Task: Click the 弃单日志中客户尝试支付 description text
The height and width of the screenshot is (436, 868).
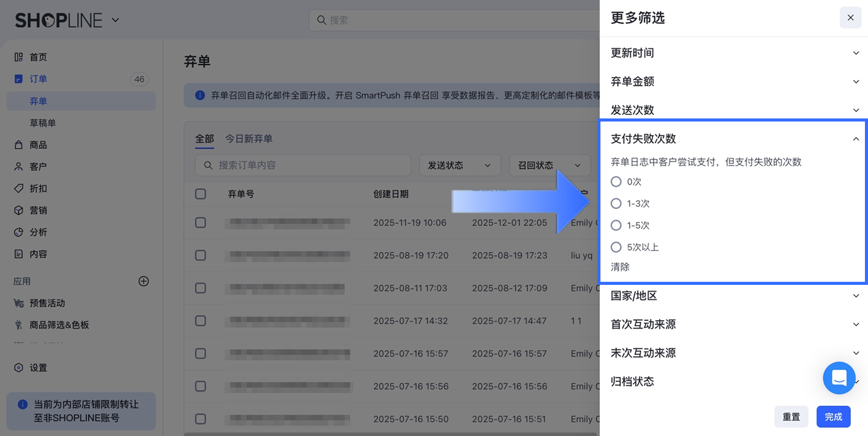Action: click(706, 162)
